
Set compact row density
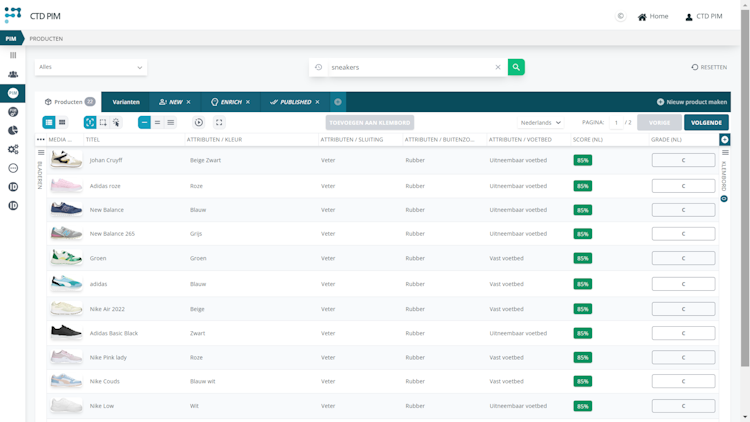[144, 122]
